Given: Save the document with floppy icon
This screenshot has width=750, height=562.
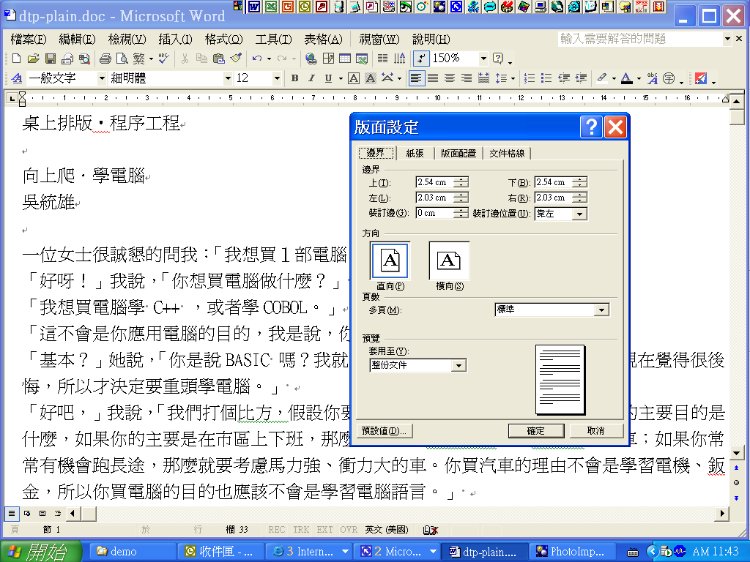Looking at the screenshot, I should point(50,59).
